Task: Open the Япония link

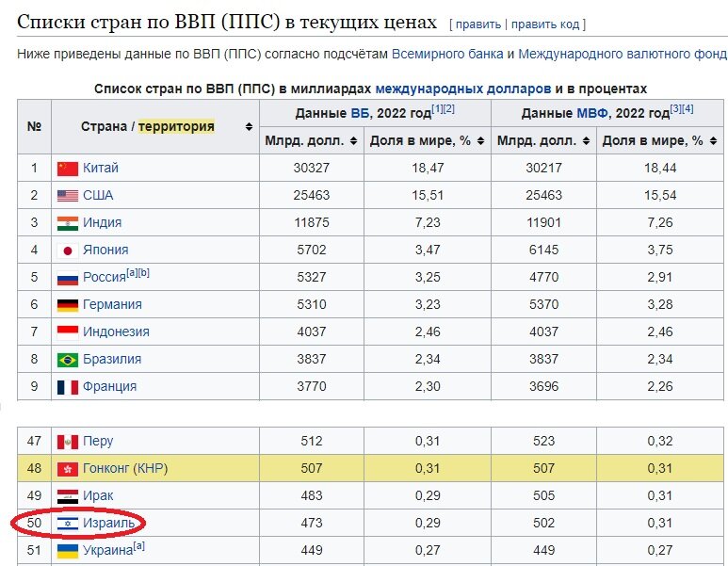Action: pos(105,250)
